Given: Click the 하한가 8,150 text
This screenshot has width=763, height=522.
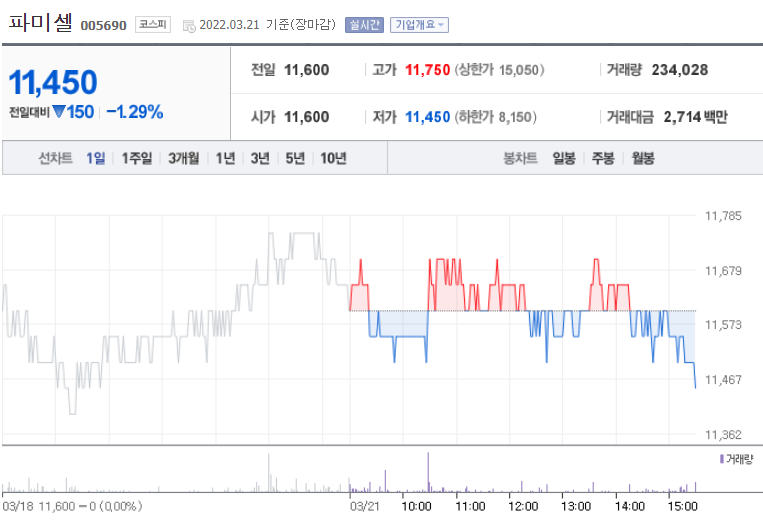Looking at the screenshot, I should point(495,117).
